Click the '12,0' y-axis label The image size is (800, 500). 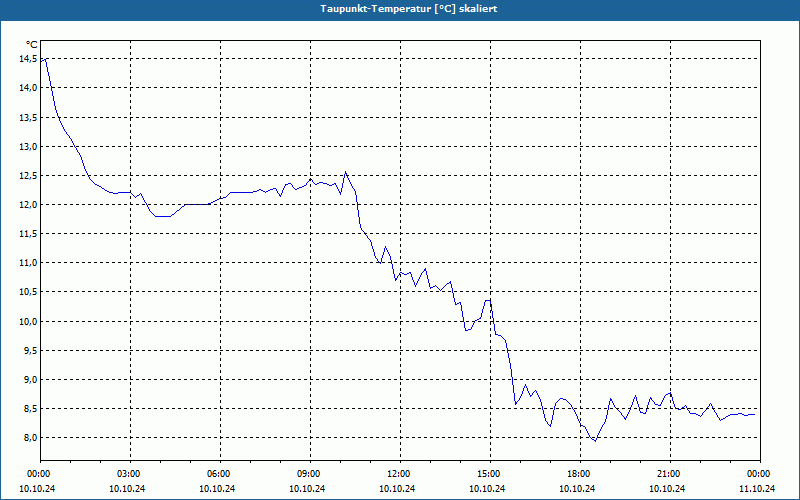coord(28,205)
